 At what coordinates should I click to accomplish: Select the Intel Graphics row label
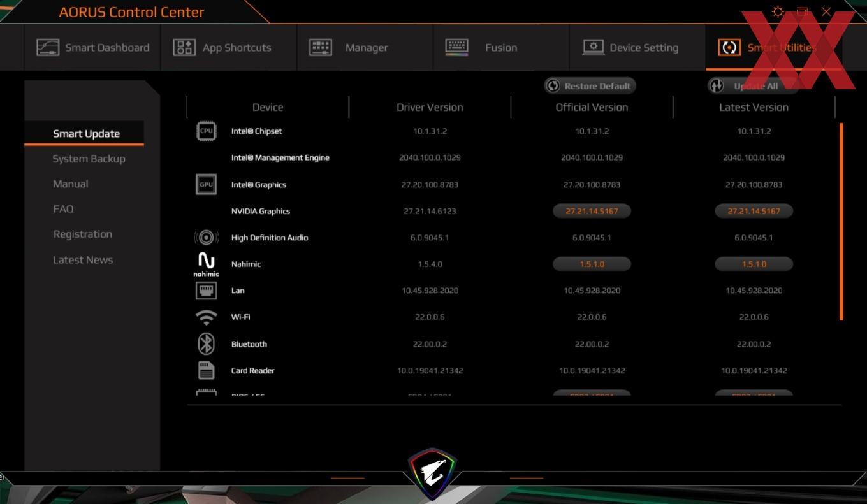[x=258, y=185]
